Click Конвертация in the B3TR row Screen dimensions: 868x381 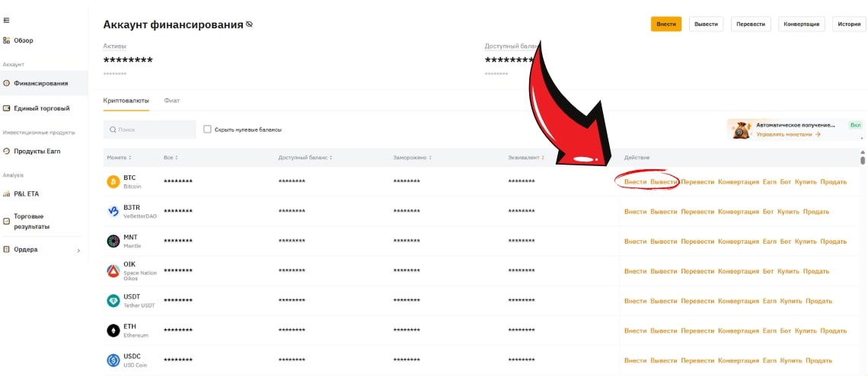pos(739,212)
